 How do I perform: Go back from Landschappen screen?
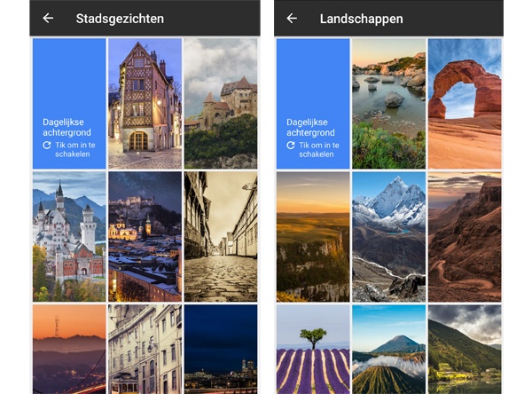pos(292,18)
